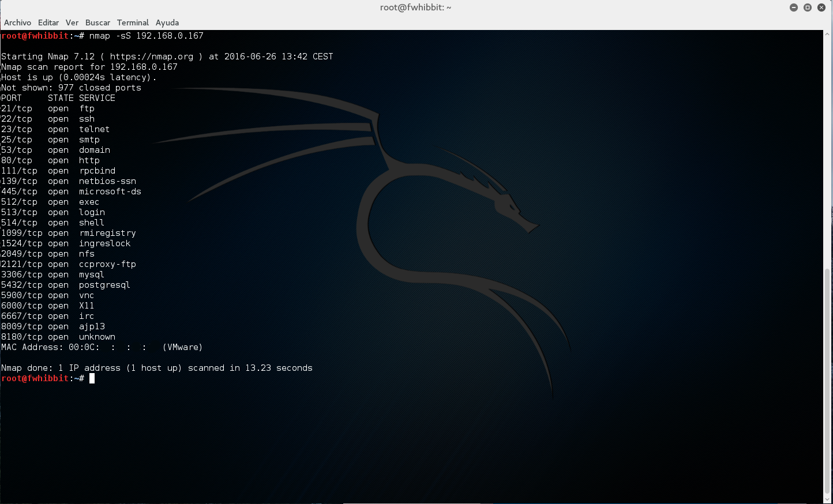Open the Ayuda menu
The height and width of the screenshot is (504, 833).
coord(167,22)
